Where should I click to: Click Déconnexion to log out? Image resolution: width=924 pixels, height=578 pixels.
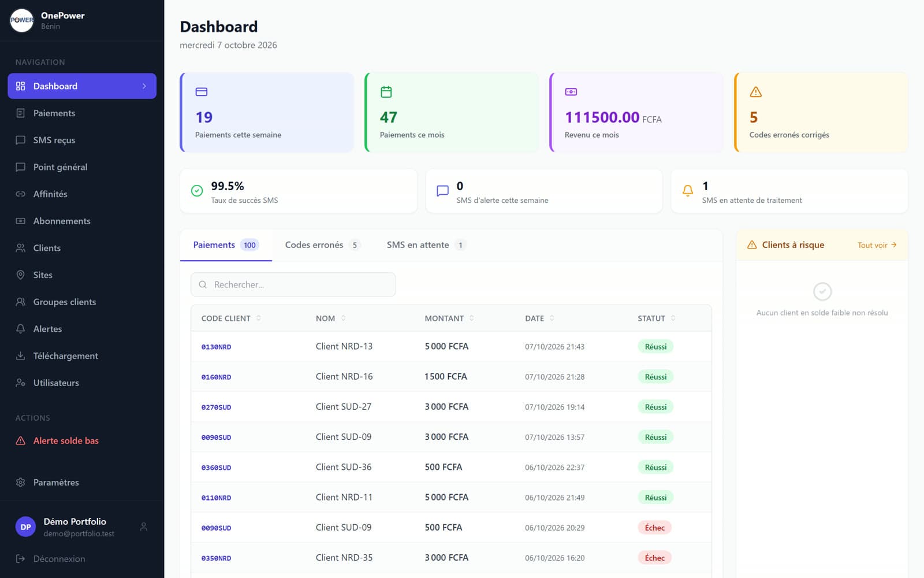(x=51, y=559)
